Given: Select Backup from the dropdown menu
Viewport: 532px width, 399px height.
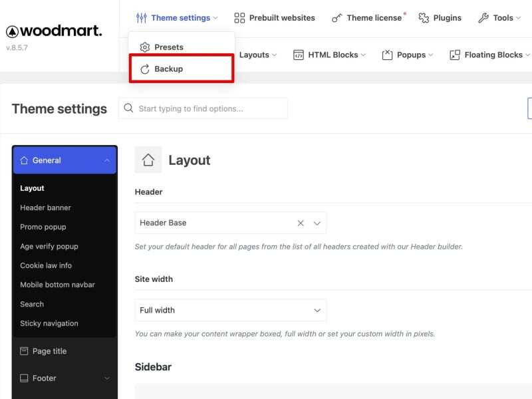Looking at the screenshot, I should tap(182, 68).
